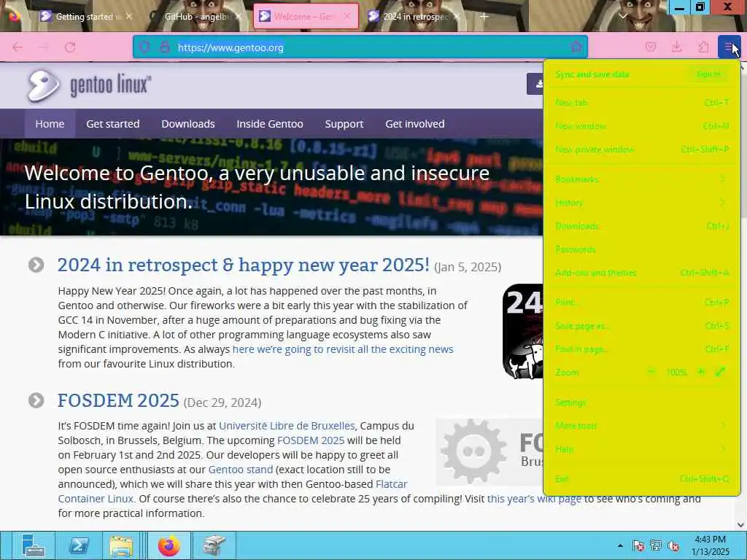Open File Explorer from taskbar
The width and height of the screenshot is (747, 560).
coord(121,545)
